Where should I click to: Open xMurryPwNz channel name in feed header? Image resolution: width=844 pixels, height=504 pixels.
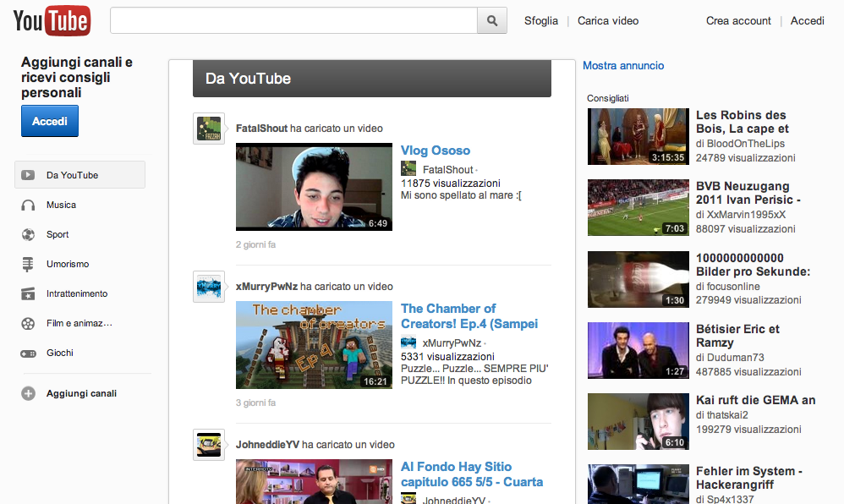pyautogui.click(x=266, y=287)
